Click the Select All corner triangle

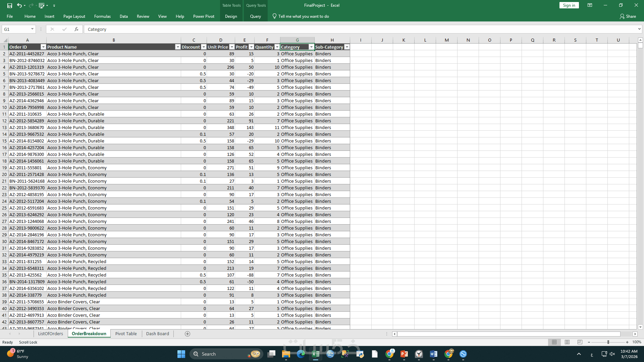pos(5,40)
